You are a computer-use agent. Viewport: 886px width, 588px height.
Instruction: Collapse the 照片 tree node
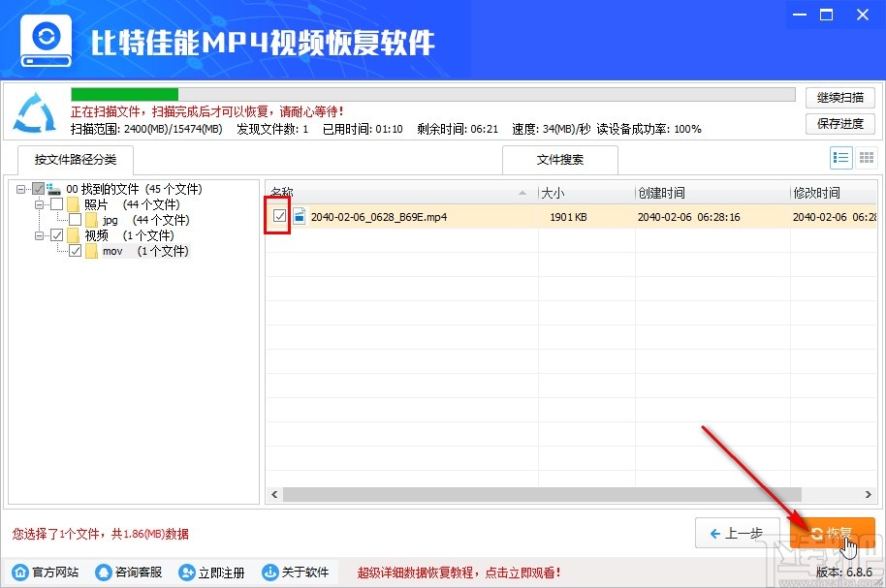40,204
